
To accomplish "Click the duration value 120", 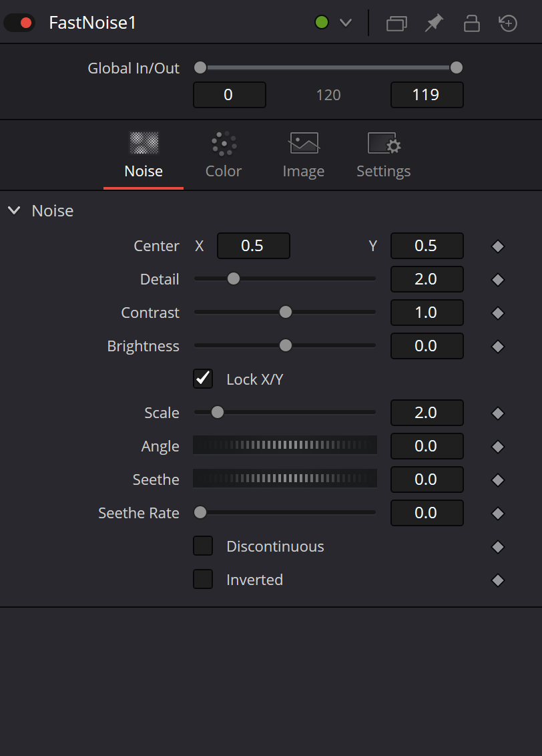I will [328, 95].
